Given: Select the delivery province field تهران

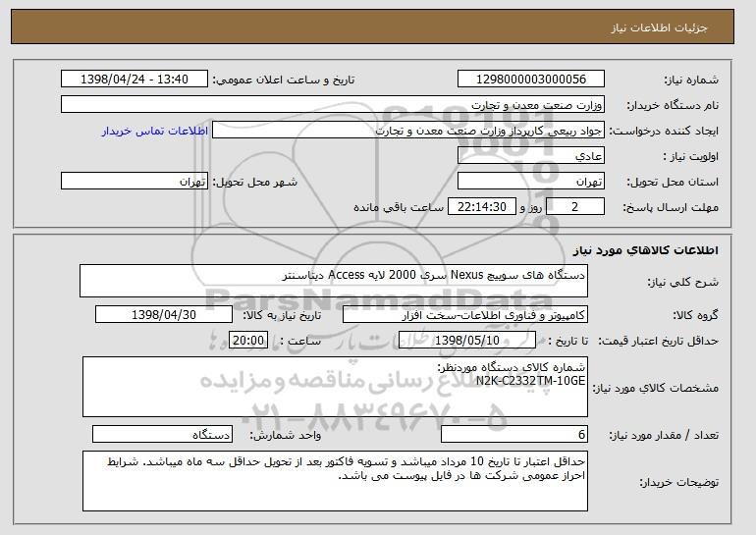Looking at the screenshot, I should pyautogui.click(x=531, y=182).
